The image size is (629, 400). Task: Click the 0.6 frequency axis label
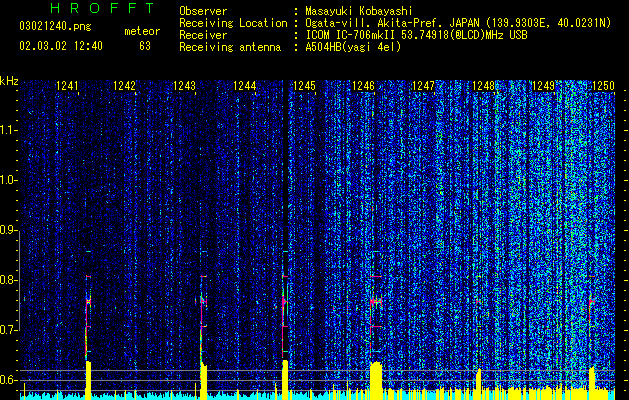(x=9, y=380)
